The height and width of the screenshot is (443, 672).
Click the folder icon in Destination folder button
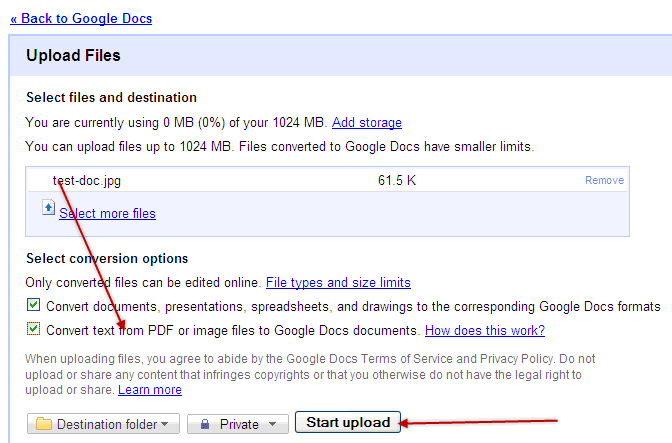[x=43, y=424]
